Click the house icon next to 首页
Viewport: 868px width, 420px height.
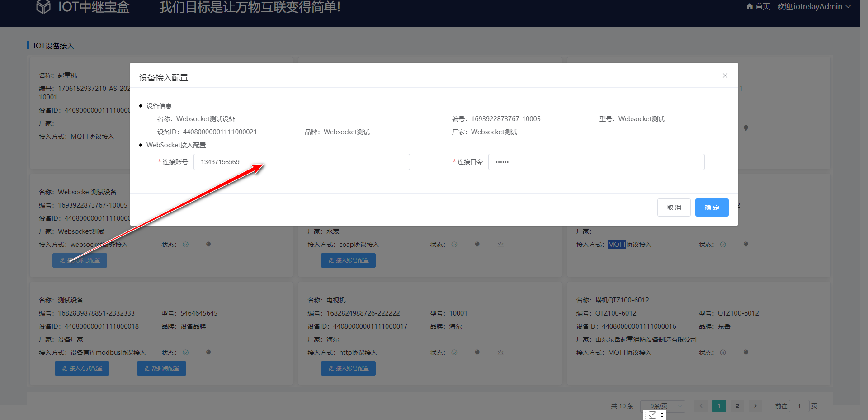click(x=750, y=6)
